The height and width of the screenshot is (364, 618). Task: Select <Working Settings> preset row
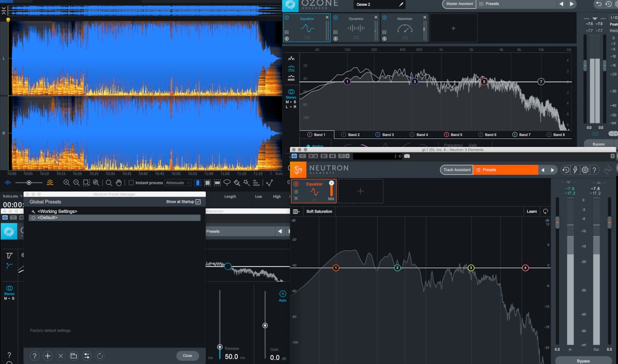(x=114, y=211)
